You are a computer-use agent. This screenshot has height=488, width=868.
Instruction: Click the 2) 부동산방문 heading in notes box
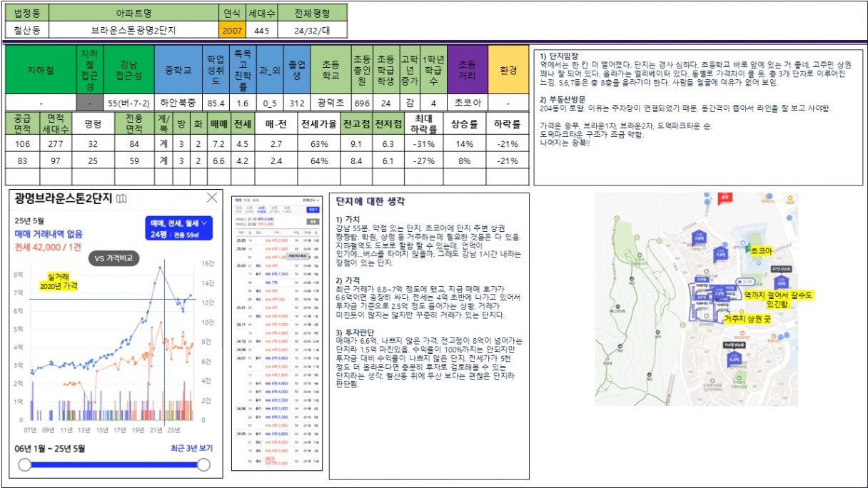pos(563,99)
